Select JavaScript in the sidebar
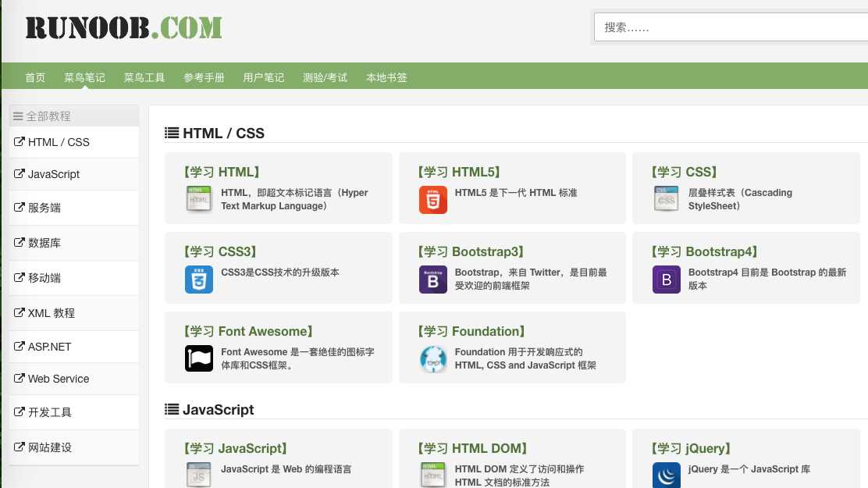868x488 pixels. tap(74, 174)
